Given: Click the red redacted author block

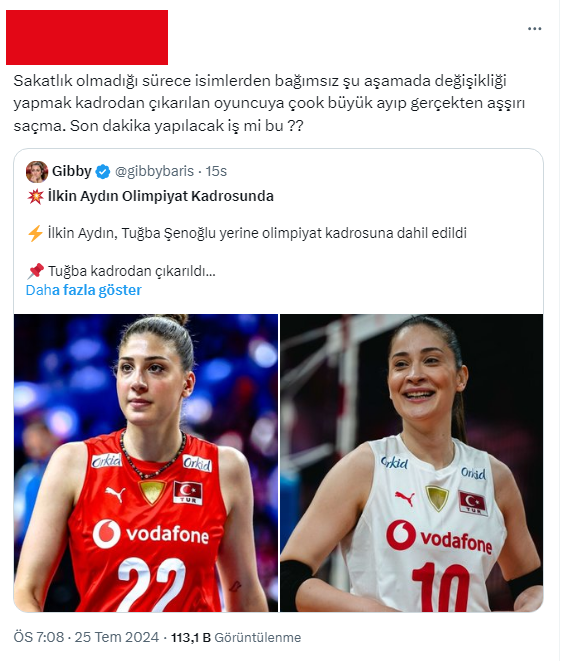Looking at the screenshot, I should [x=87, y=38].
